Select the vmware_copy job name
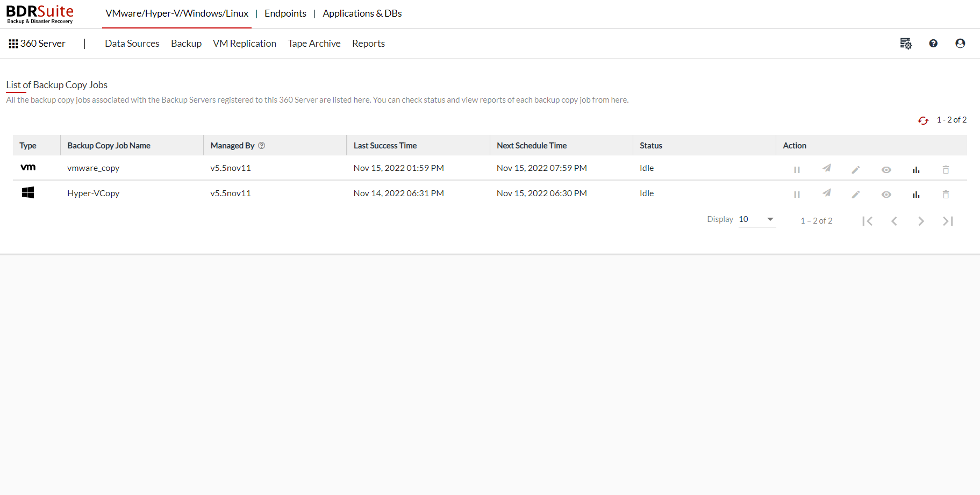This screenshot has height=495, width=980. tap(93, 168)
